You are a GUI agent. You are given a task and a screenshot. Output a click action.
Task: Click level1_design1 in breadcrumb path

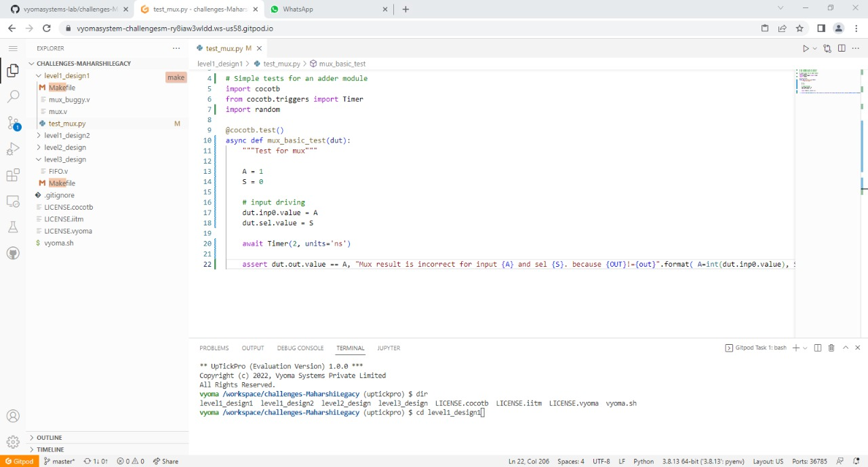(220, 64)
